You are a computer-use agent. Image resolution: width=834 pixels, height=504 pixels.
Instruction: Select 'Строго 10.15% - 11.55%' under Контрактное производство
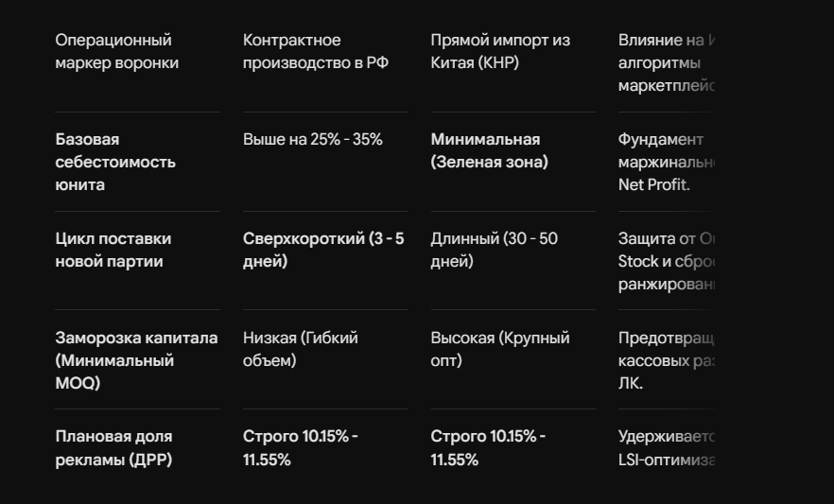(x=301, y=447)
